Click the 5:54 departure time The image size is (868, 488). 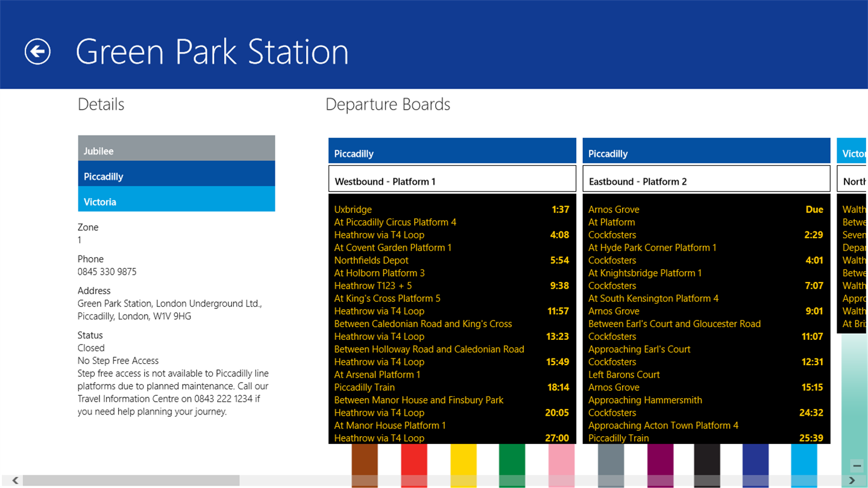[x=559, y=260]
